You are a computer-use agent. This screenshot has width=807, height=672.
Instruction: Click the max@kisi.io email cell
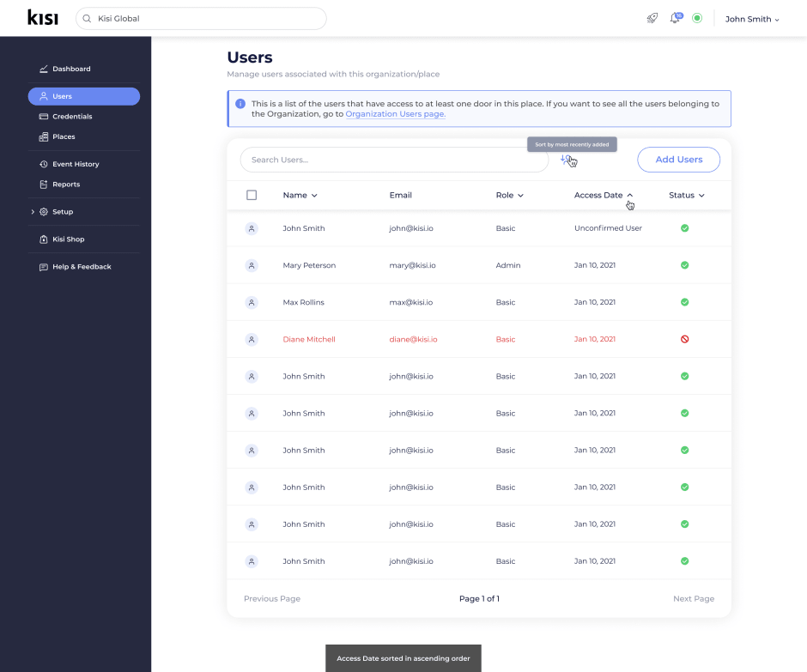410,302
